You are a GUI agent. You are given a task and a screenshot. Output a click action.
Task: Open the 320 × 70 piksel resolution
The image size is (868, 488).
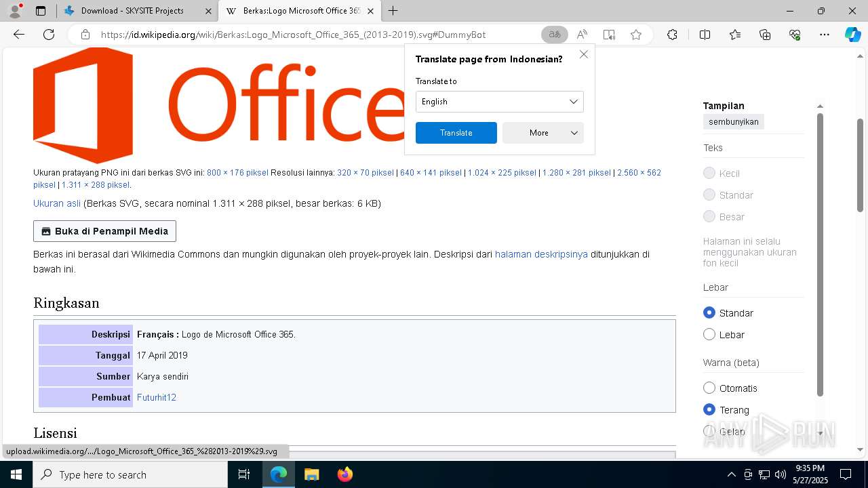[365, 173]
